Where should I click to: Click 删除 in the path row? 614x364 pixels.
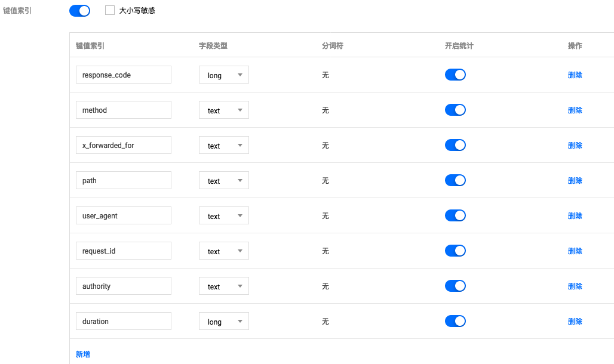coord(575,180)
